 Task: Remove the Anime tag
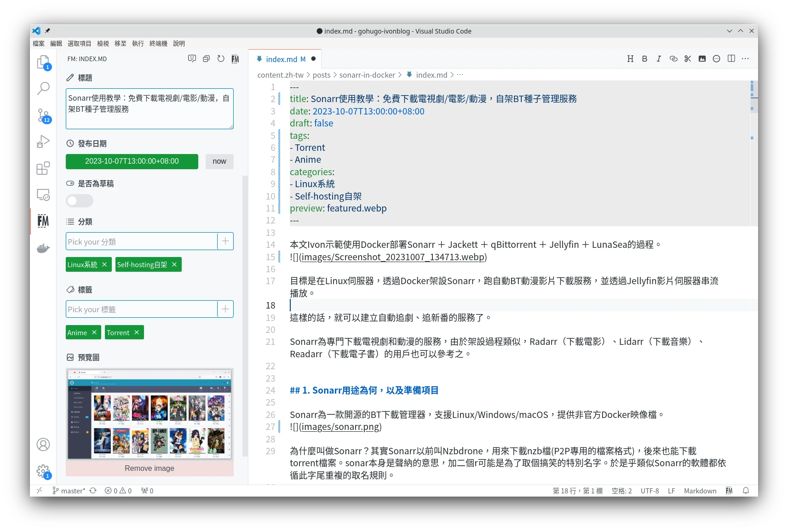tap(94, 332)
